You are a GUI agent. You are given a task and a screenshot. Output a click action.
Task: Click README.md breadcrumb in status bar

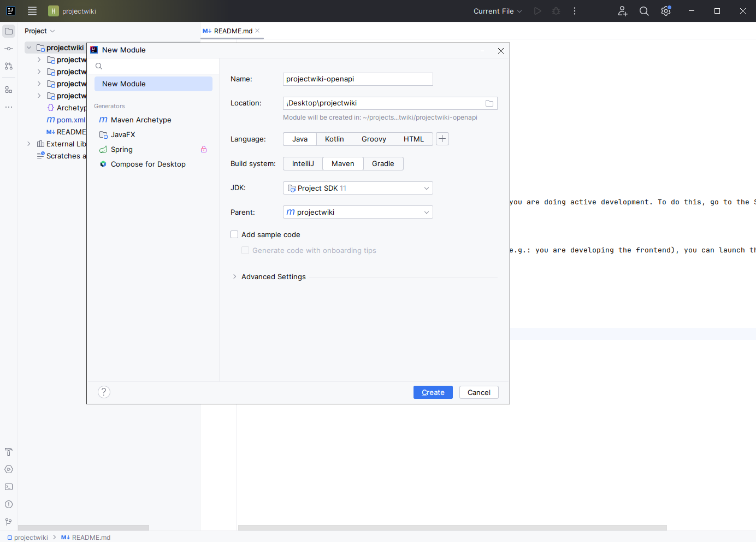coord(86,537)
